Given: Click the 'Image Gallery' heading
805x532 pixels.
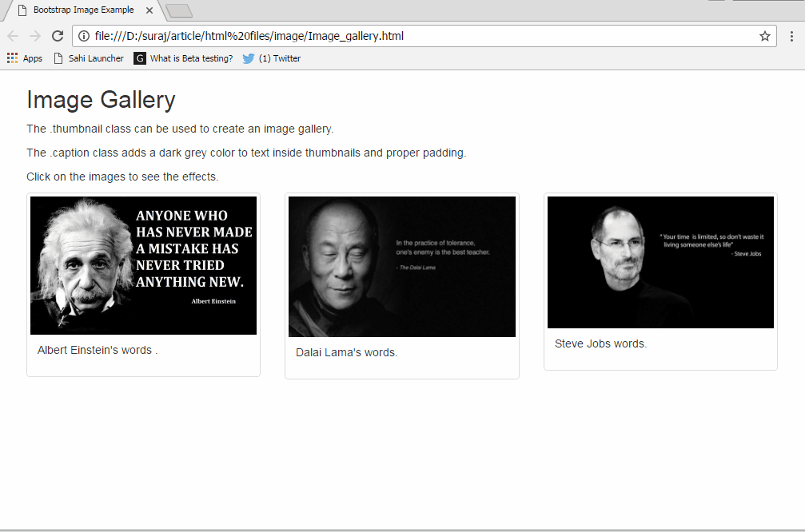Looking at the screenshot, I should pos(102,100).
